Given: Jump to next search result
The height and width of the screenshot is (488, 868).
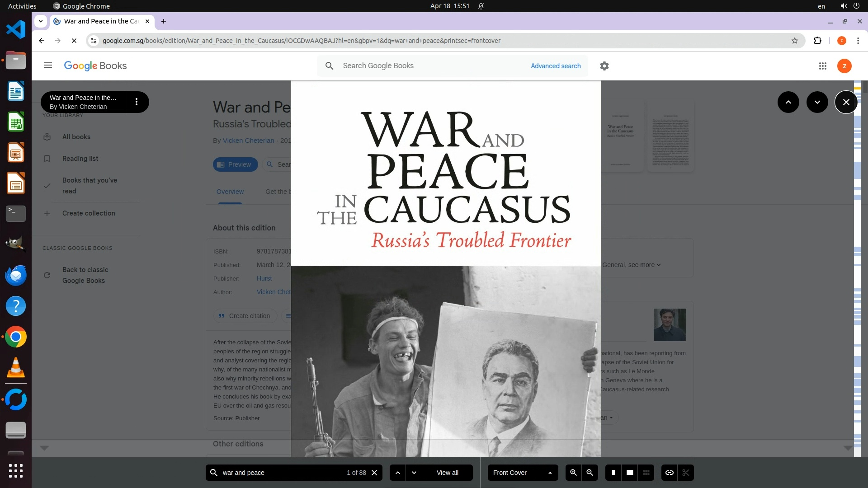Looking at the screenshot, I should point(414,473).
